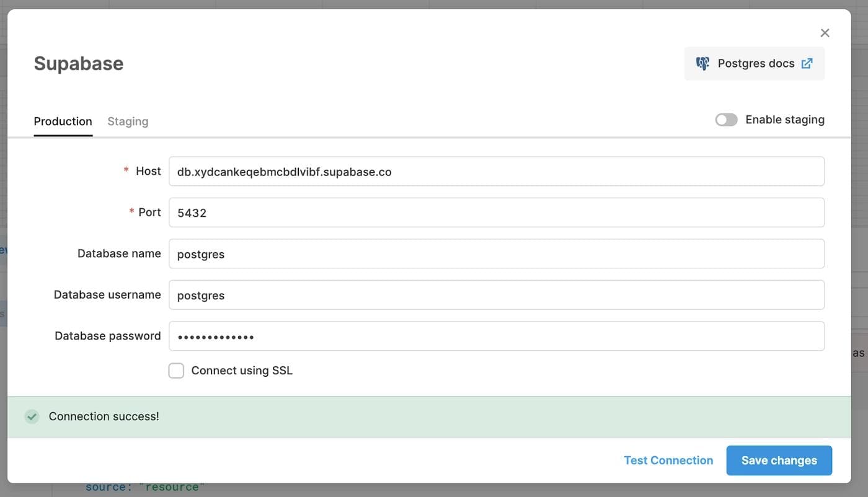This screenshot has width=868, height=497.
Task: Switch to the Staging tab
Action: point(128,121)
